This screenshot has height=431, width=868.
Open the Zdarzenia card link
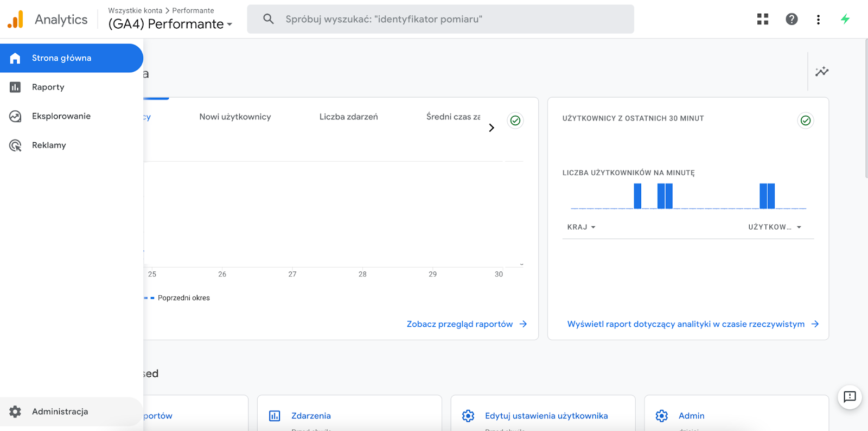point(311,416)
